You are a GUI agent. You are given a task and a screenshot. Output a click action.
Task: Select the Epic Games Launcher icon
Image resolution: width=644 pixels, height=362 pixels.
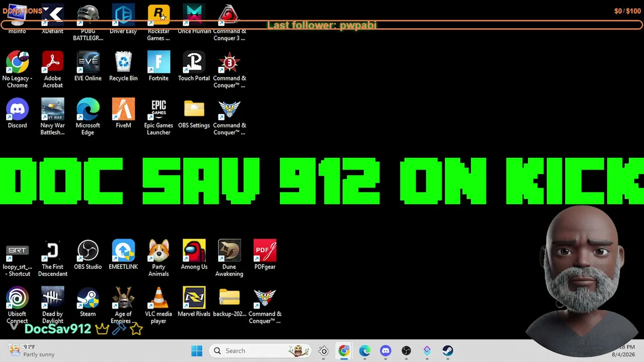click(x=158, y=117)
